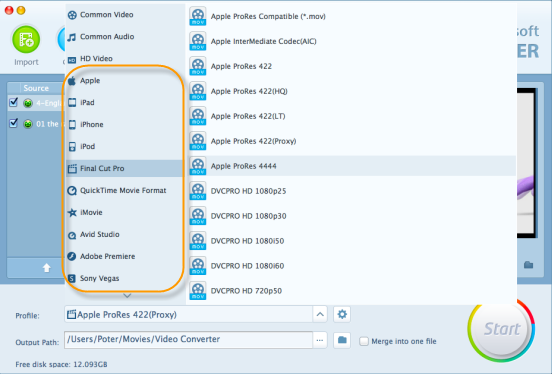Click the Final Cut Pro clapperboard icon
The image size is (552, 374).
[x=72, y=169]
